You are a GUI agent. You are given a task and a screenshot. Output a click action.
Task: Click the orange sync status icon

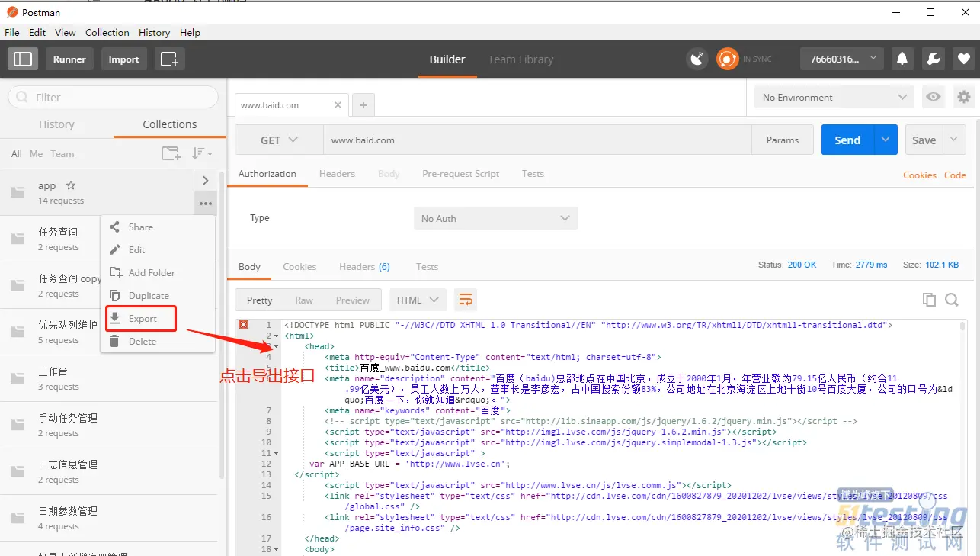pos(727,59)
